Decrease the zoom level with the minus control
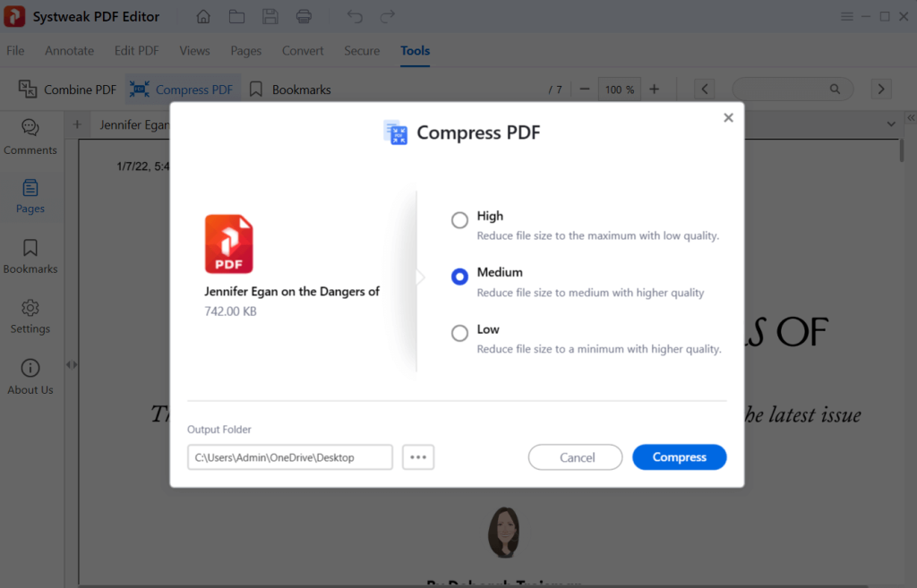Viewport: 917px width, 588px height. [584, 89]
